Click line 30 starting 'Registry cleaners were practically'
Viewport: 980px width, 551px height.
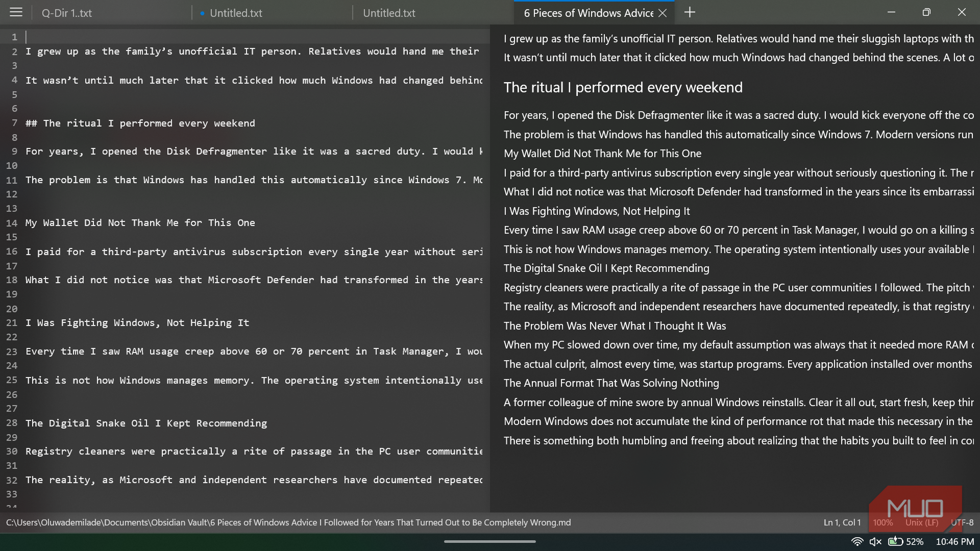254,452
